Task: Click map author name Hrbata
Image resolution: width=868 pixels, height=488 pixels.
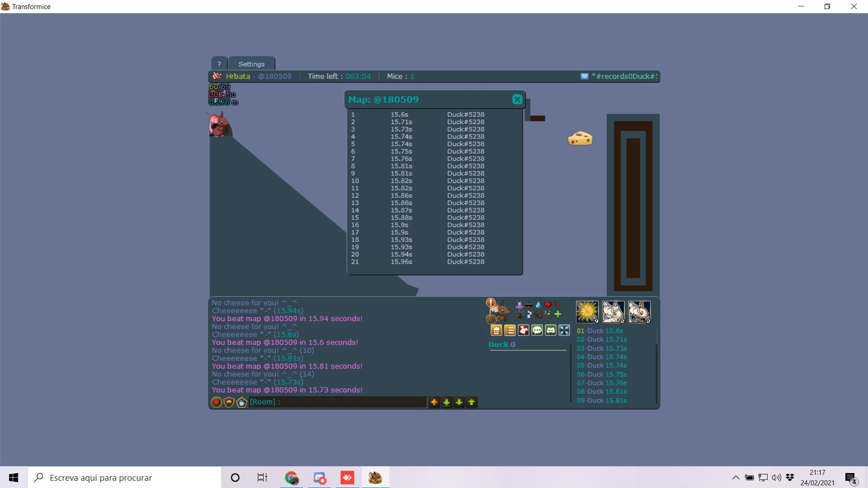Action: (238, 77)
